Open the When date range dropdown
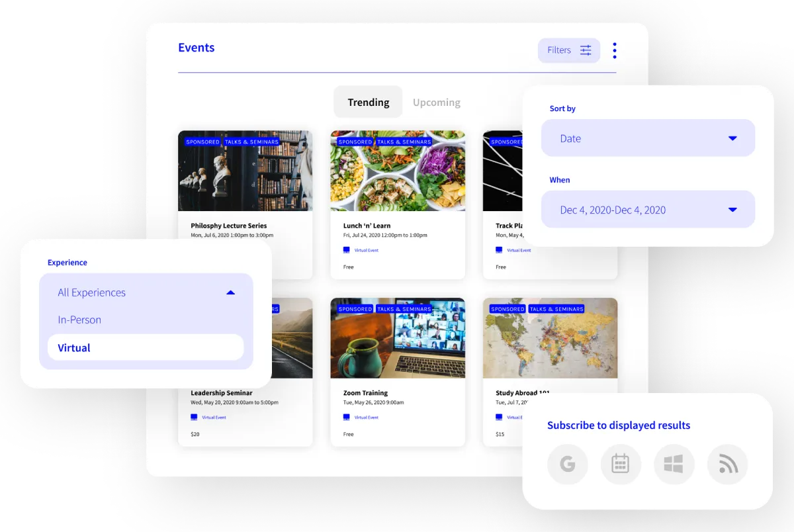This screenshot has width=794, height=532. (x=648, y=209)
